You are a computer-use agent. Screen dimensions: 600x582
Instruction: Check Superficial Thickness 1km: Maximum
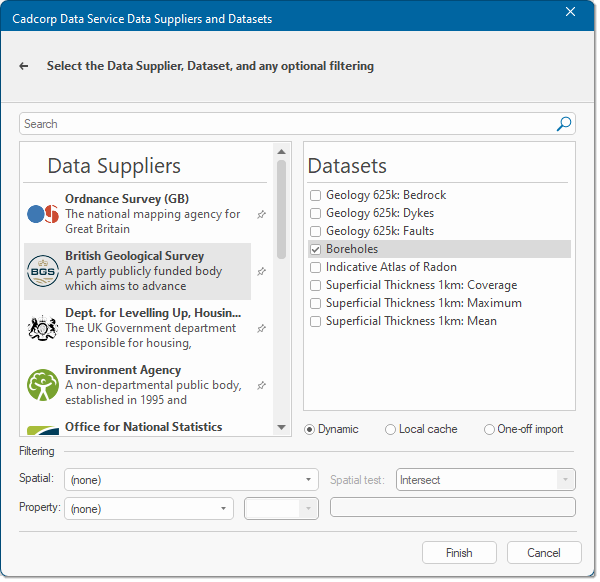point(315,303)
